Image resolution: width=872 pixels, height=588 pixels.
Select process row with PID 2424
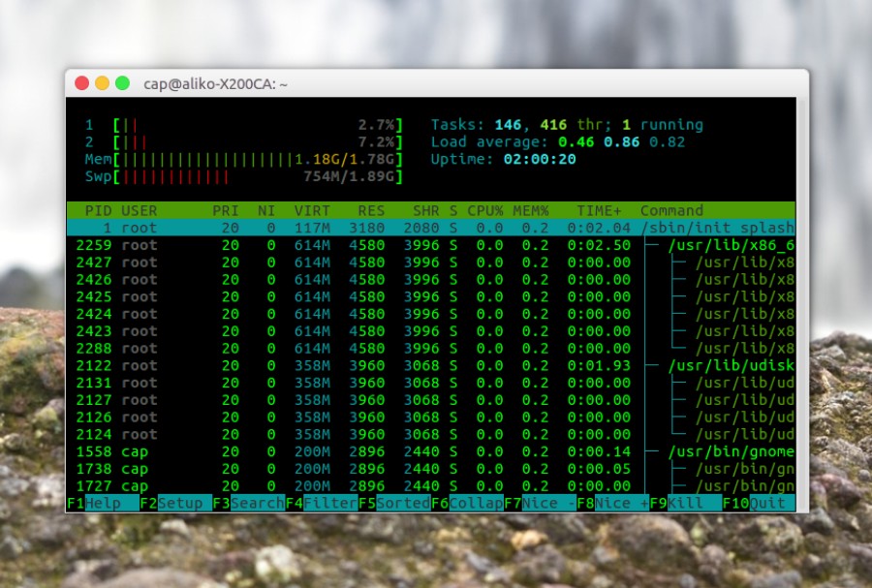(431, 314)
